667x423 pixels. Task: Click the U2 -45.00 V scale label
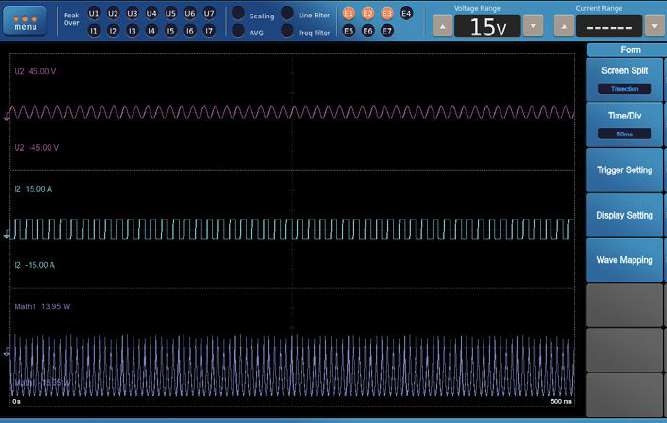[x=37, y=148]
